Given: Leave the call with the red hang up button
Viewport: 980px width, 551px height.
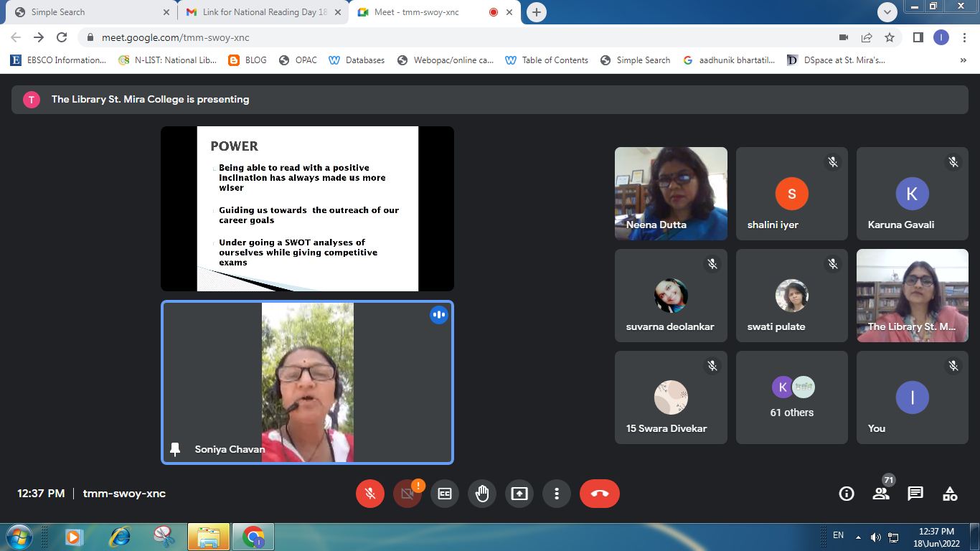Looking at the screenshot, I should pyautogui.click(x=600, y=494).
